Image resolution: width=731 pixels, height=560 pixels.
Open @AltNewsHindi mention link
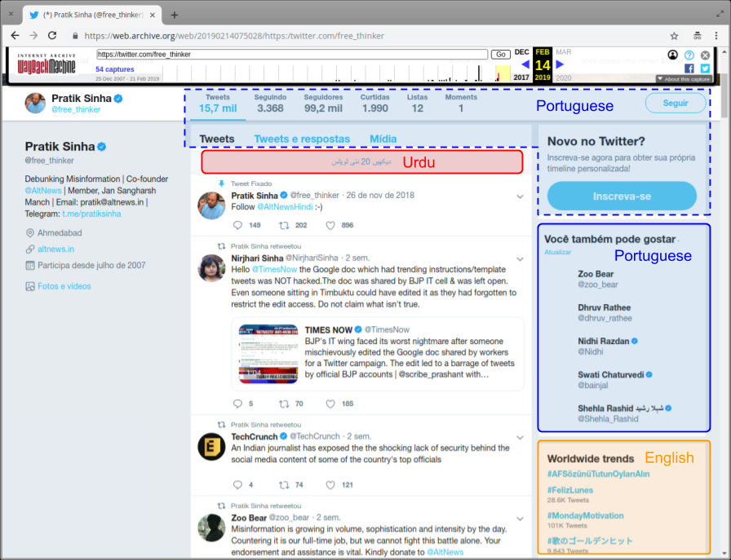285,207
